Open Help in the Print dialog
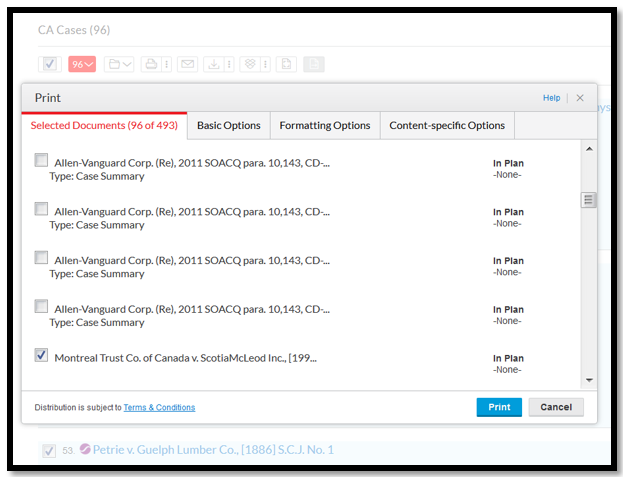623x477 pixels. (x=551, y=98)
